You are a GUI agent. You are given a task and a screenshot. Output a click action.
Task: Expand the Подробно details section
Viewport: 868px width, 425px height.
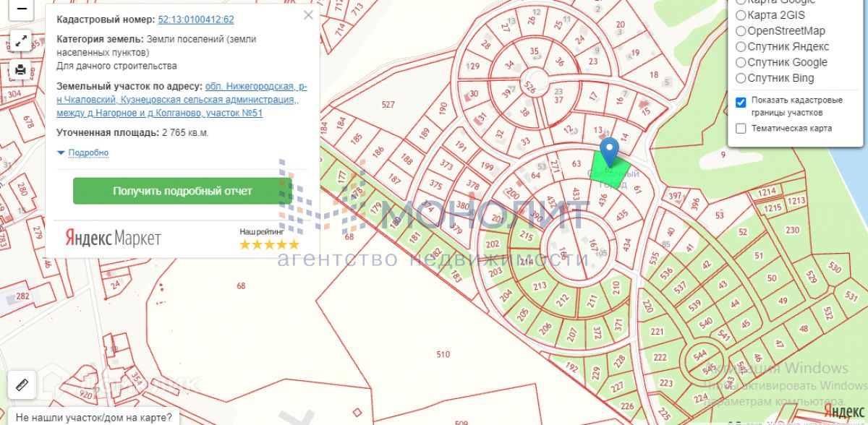[88, 153]
